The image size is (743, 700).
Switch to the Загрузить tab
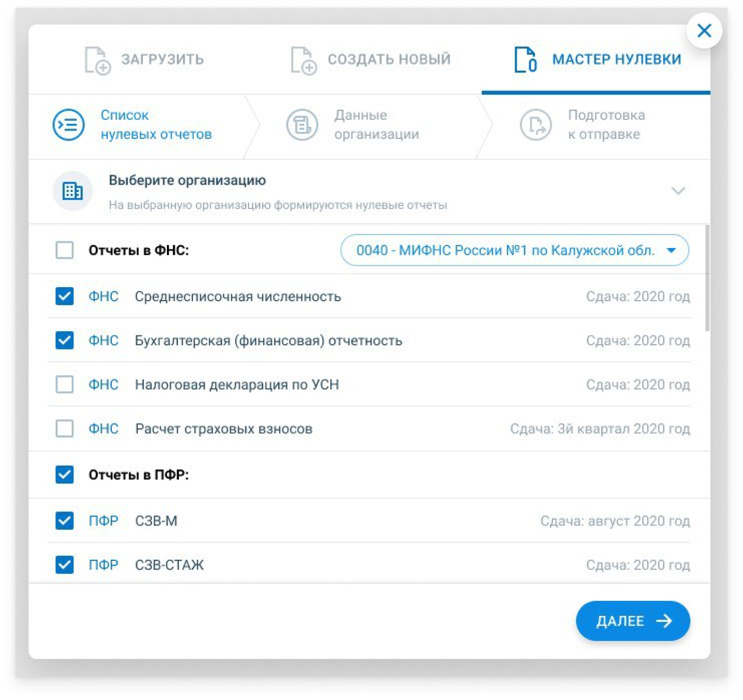pos(144,60)
